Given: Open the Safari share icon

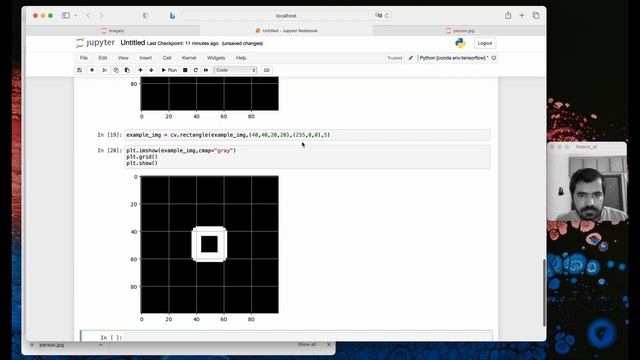Looking at the screenshot, I should click(x=508, y=16).
